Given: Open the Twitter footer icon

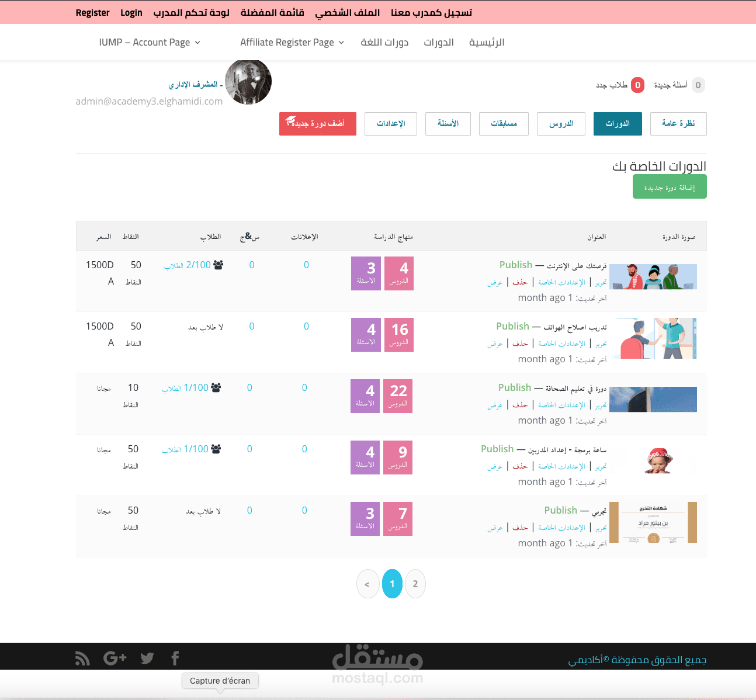Looking at the screenshot, I should pyautogui.click(x=147, y=659).
